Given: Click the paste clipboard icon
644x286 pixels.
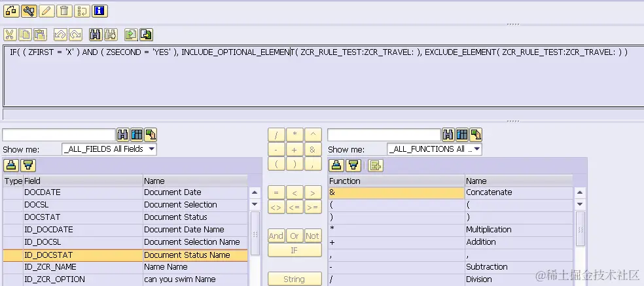Looking at the screenshot, I should coord(40,35).
